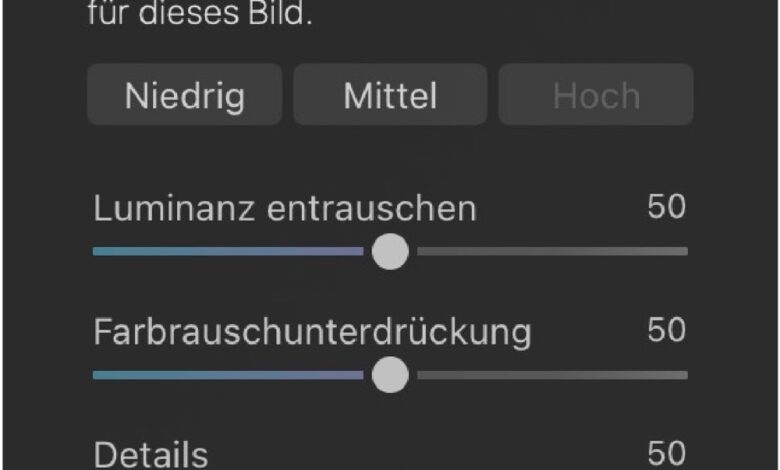Click the grey unfilled Farbrauschunterdrückung track
780x470 pixels.
[553, 375]
